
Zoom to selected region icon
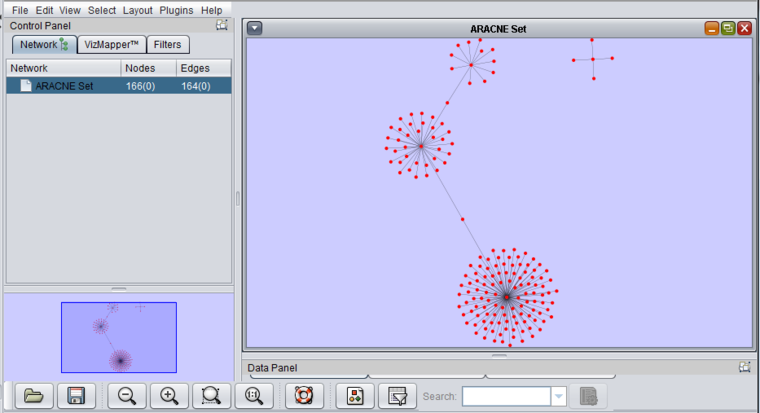click(211, 396)
